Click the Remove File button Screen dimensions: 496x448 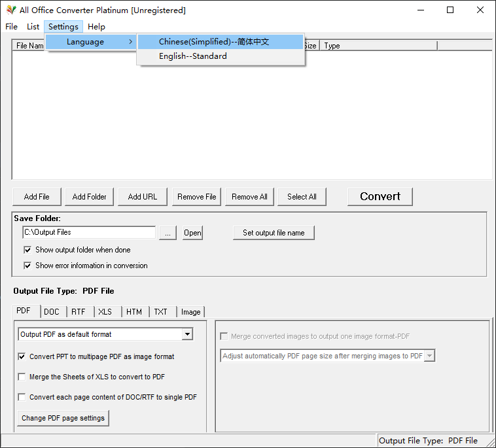pyautogui.click(x=196, y=197)
